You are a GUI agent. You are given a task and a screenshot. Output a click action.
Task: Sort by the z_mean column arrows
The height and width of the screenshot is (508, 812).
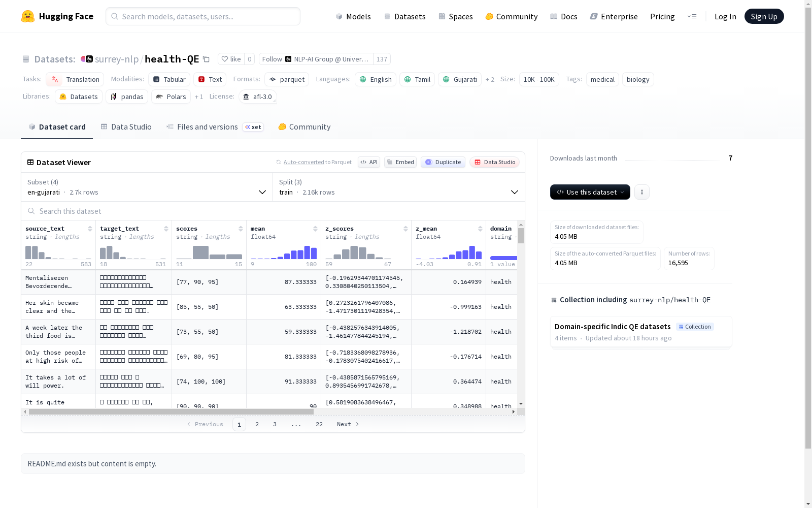(x=480, y=229)
